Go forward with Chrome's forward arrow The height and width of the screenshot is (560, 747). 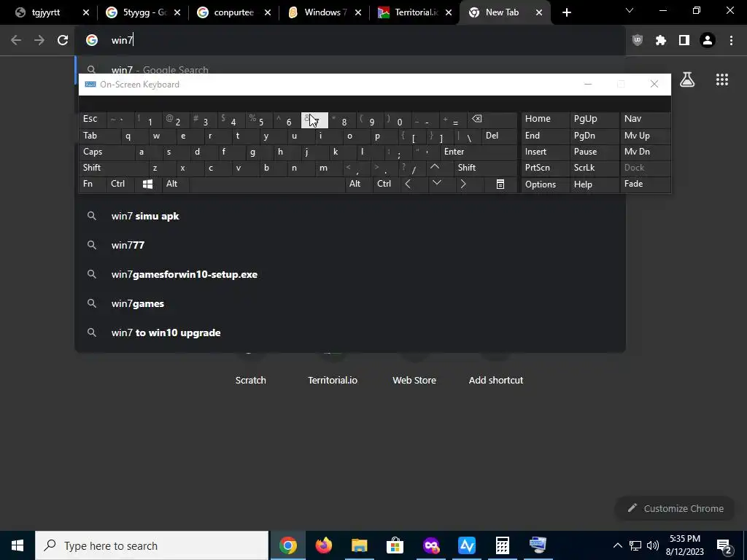click(x=39, y=41)
